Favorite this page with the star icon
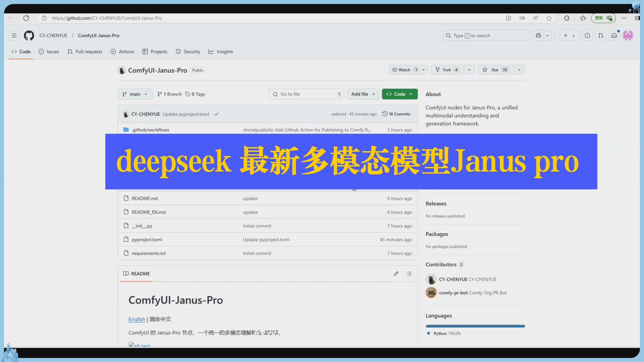Screen dimensions: 644x362 coord(549,18)
